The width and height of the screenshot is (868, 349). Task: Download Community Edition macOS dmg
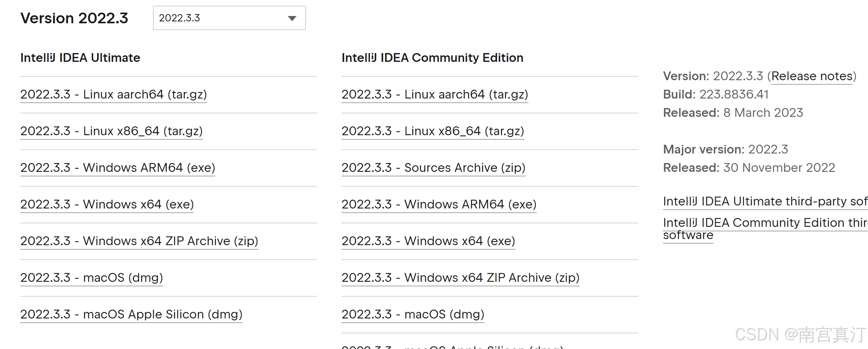[x=413, y=314]
